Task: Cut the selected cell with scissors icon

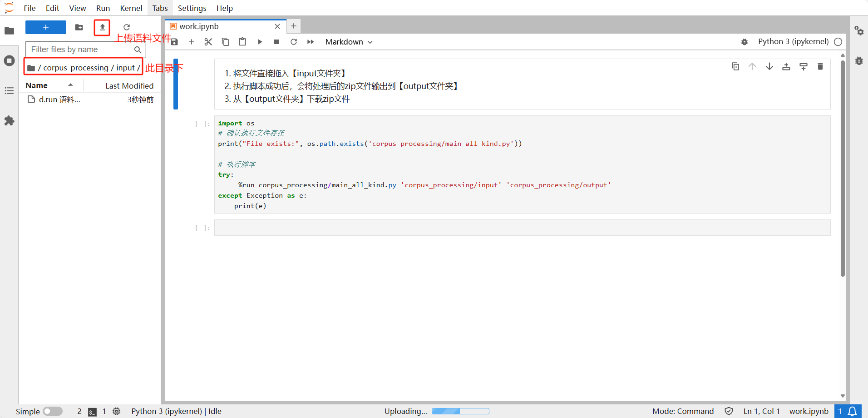Action: point(208,42)
